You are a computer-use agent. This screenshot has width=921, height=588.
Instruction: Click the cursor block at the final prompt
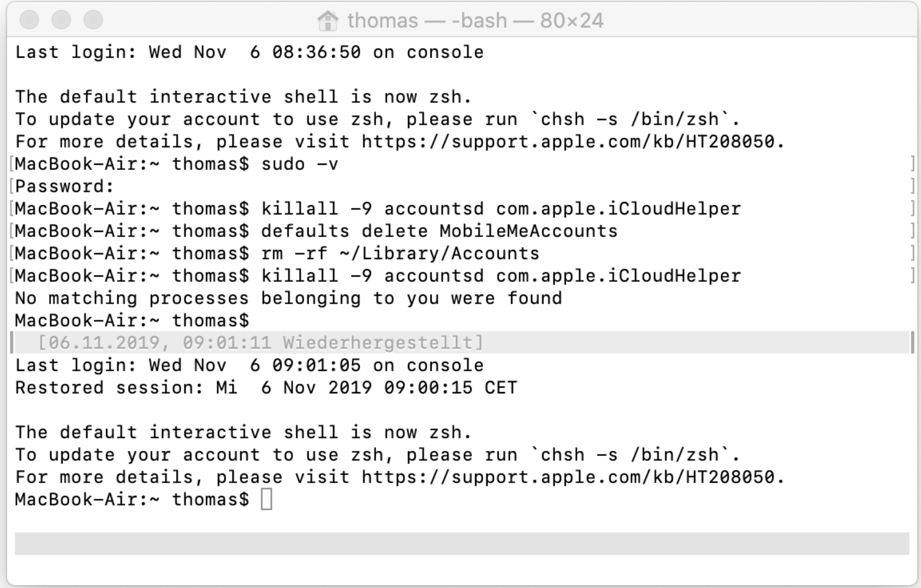pyautogui.click(x=266, y=499)
